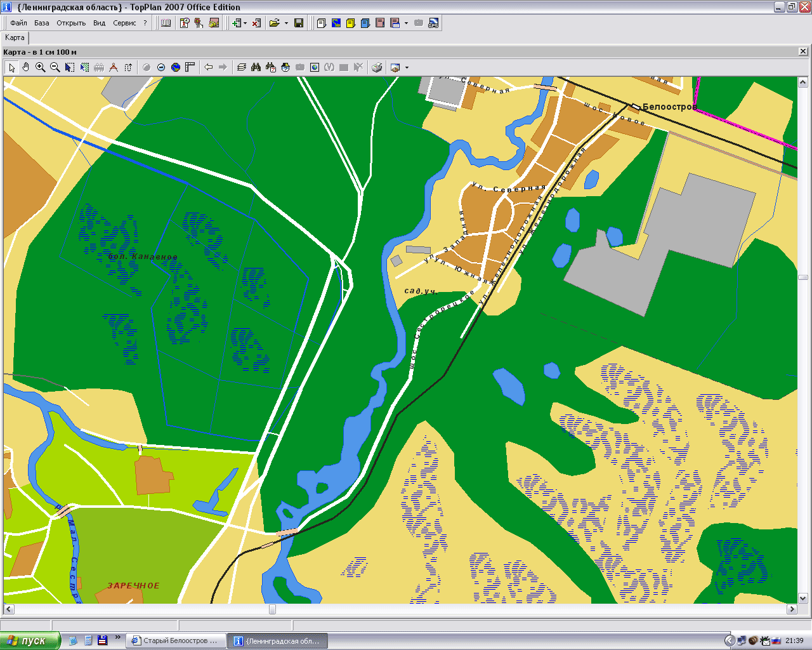Viewport: 812px width, 650px height.
Task: Go back to previous map view arrow
Action: pos(208,67)
